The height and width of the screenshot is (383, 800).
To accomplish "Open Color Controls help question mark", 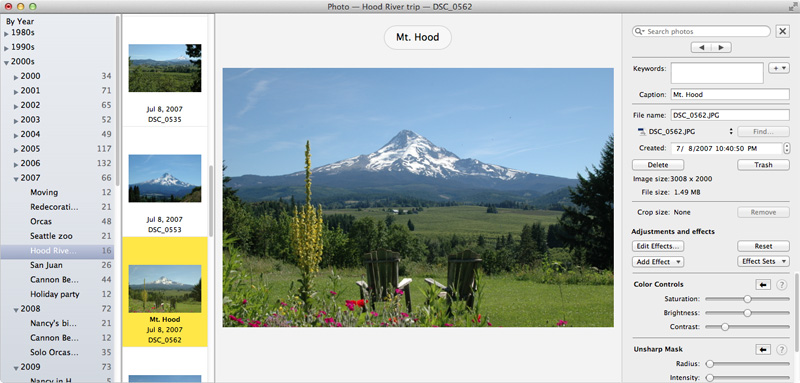I will 781,285.
